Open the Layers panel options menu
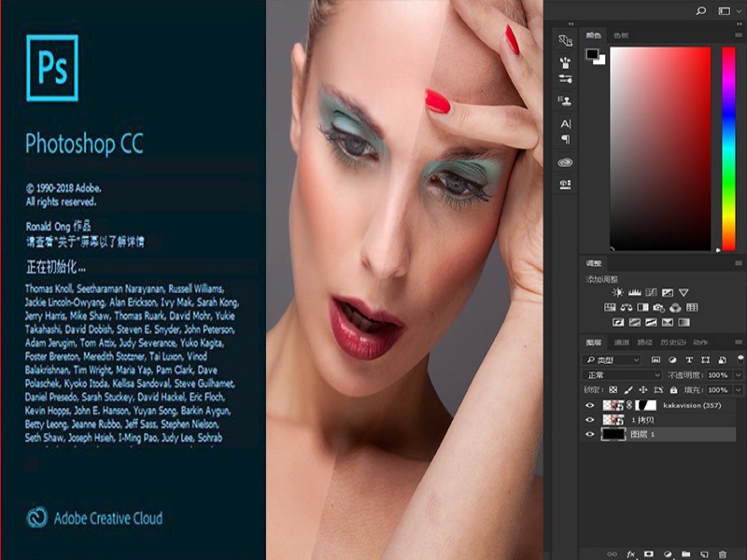Viewport: 747px width, 560px height. tap(739, 342)
